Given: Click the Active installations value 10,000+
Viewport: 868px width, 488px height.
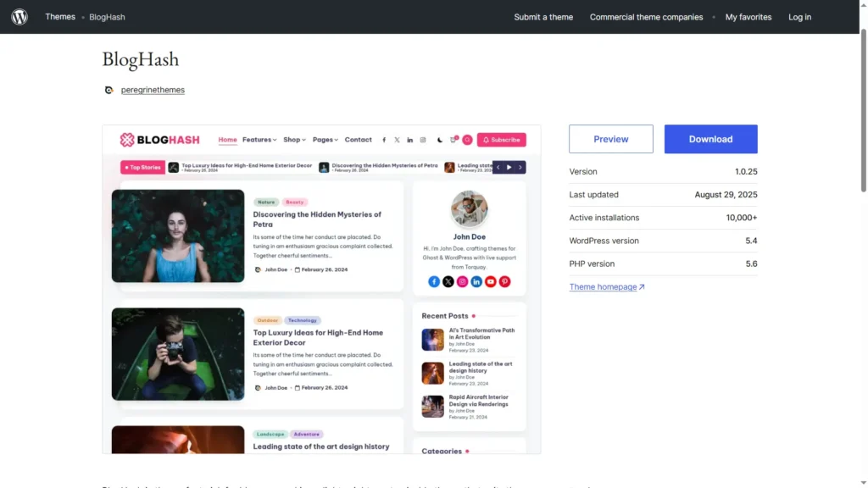Looking at the screenshot, I should [x=741, y=218].
